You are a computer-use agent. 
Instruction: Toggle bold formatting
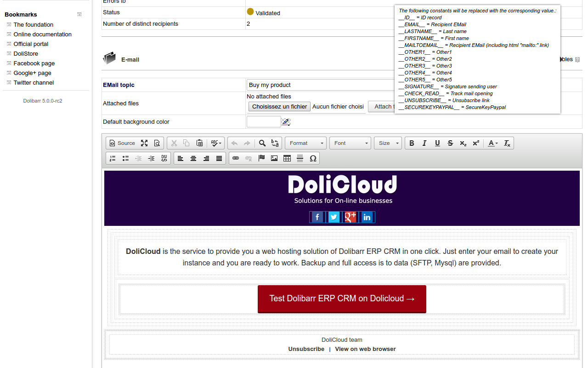[x=412, y=143]
